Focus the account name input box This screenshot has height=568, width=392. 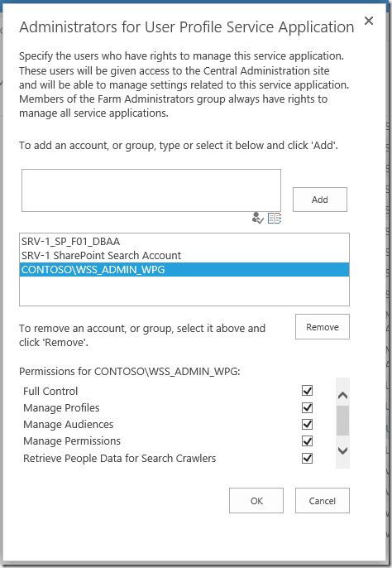[151, 190]
